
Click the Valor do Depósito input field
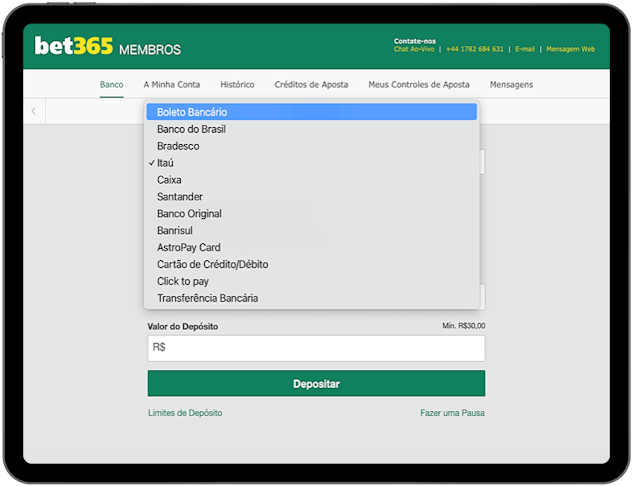[316, 348]
